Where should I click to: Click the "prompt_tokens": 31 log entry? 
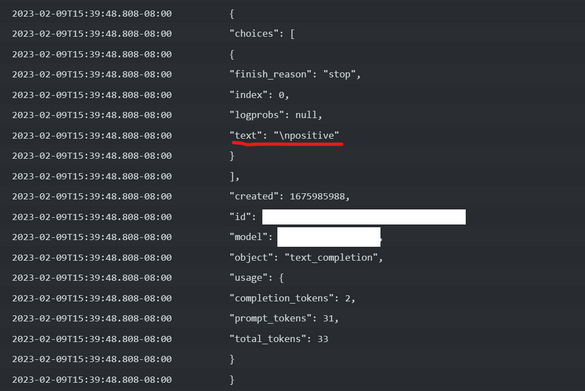coord(284,319)
